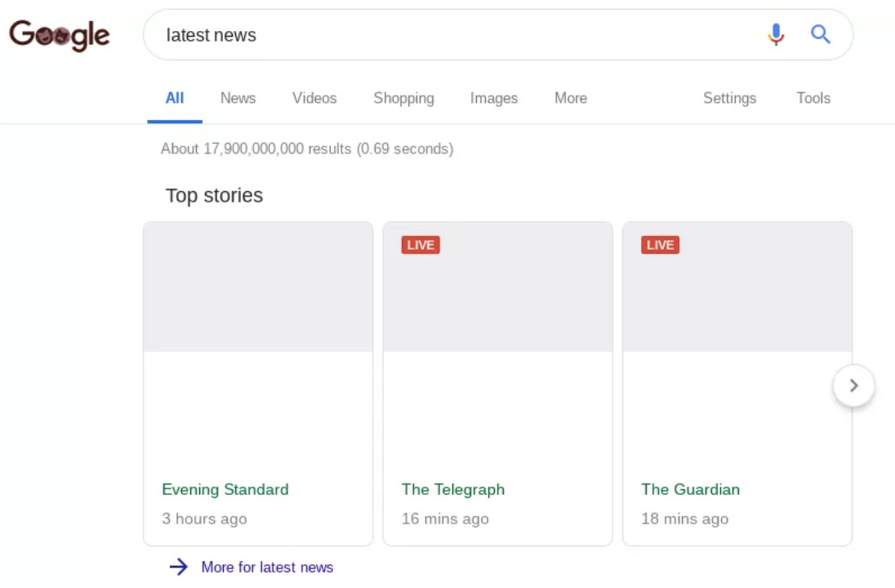Open The Telegraph live story thumbnail
895x588 pixels.
tap(498, 287)
